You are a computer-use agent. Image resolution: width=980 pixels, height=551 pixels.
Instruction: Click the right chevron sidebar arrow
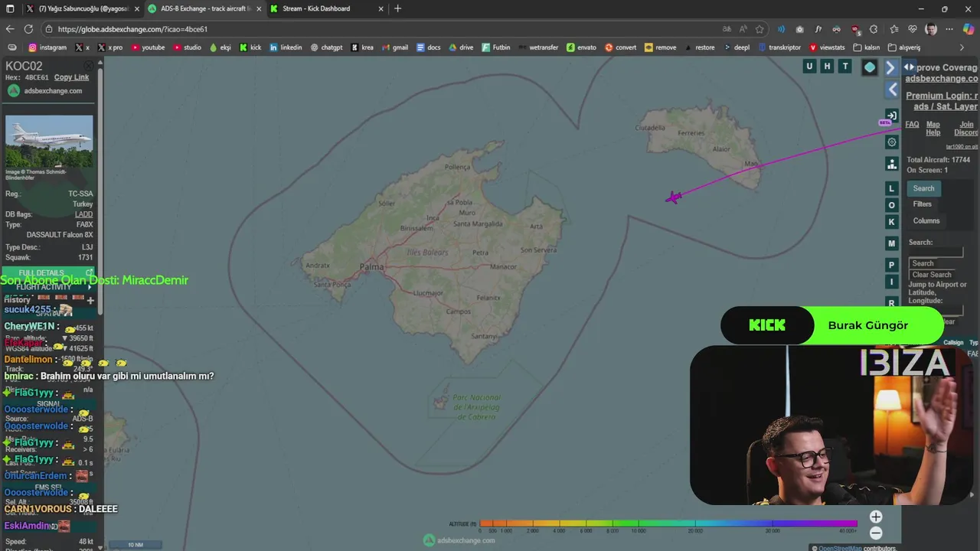pyautogui.click(x=890, y=67)
